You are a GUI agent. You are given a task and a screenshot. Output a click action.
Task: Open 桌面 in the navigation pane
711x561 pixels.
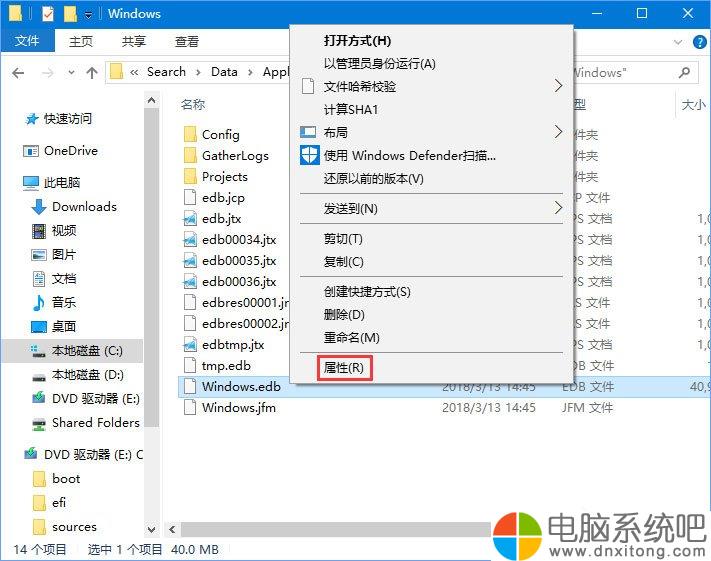point(54,327)
